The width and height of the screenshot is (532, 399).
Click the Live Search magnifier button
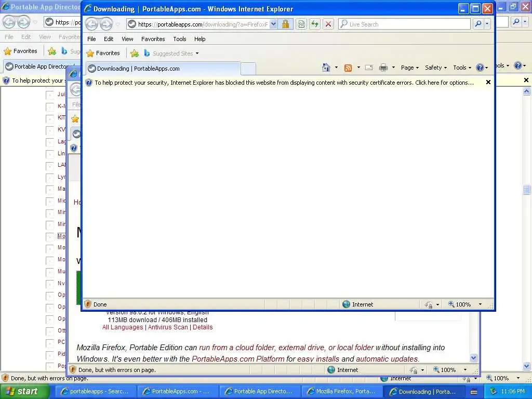478,24
